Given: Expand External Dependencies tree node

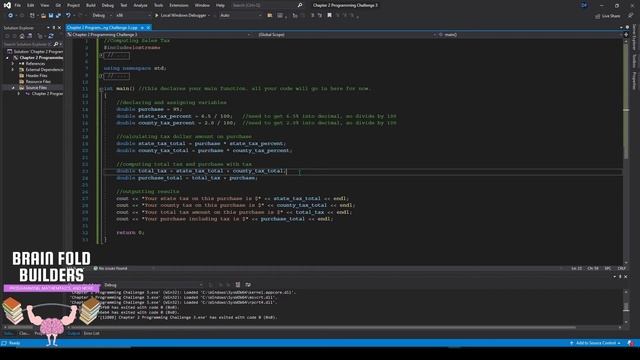Looking at the screenshot, I should [13, 70].
